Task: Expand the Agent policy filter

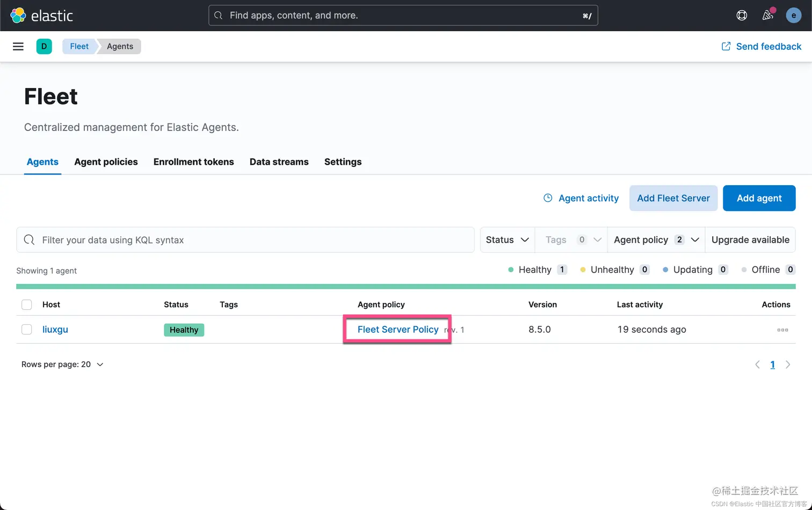Action: tap(656, 240)
